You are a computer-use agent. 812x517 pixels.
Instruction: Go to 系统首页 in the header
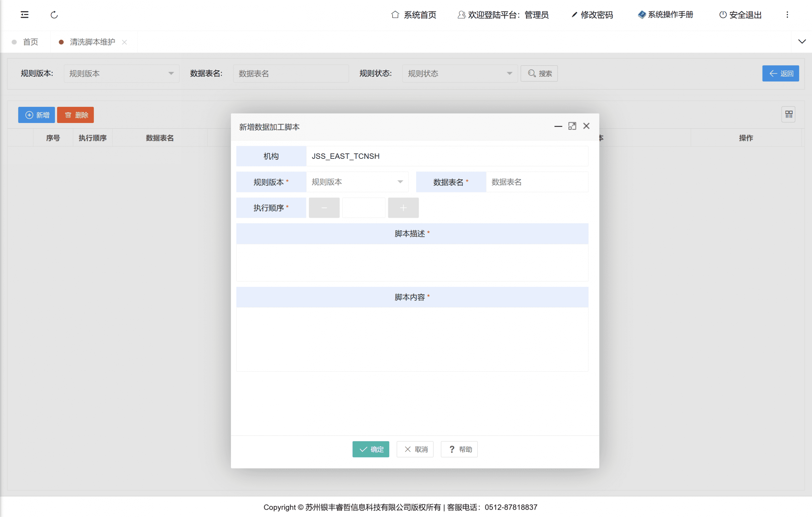(414, 15)
